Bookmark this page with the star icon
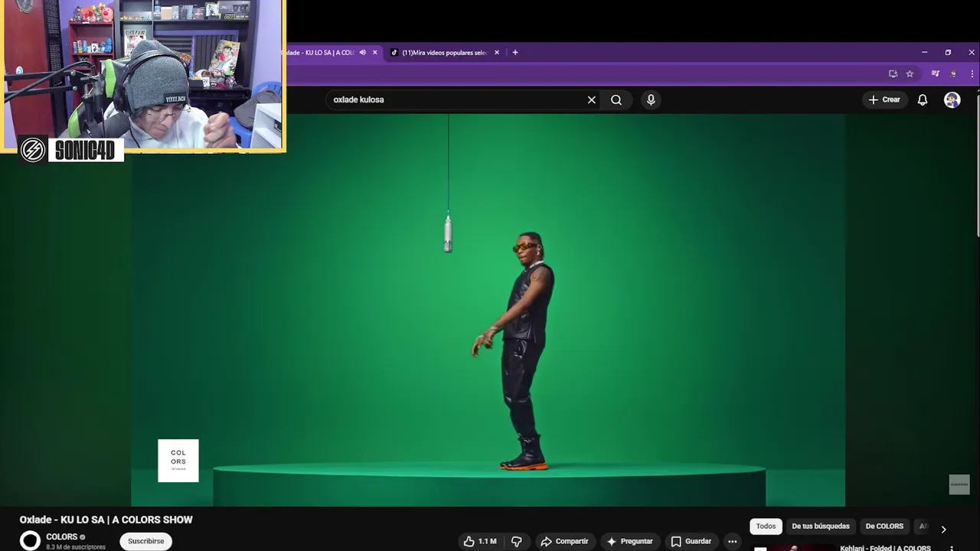The height and width of the screenshot is (551, 980). click(910, 73)
